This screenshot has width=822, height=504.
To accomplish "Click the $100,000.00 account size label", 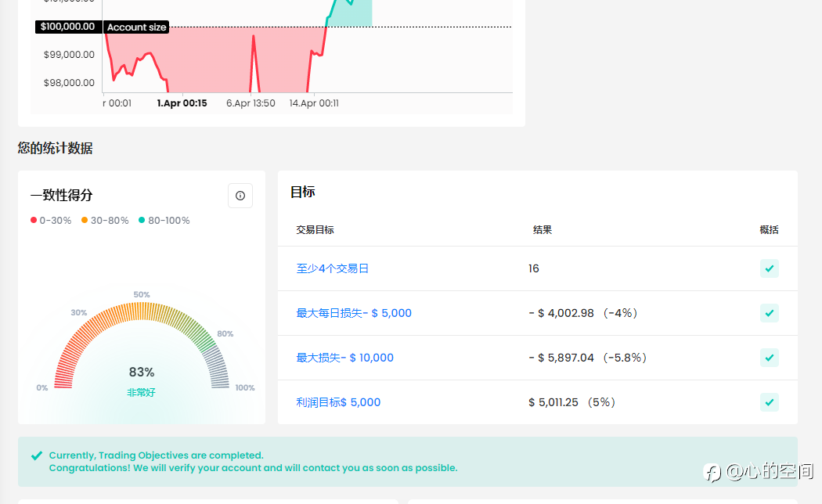I will coord(67,27).
